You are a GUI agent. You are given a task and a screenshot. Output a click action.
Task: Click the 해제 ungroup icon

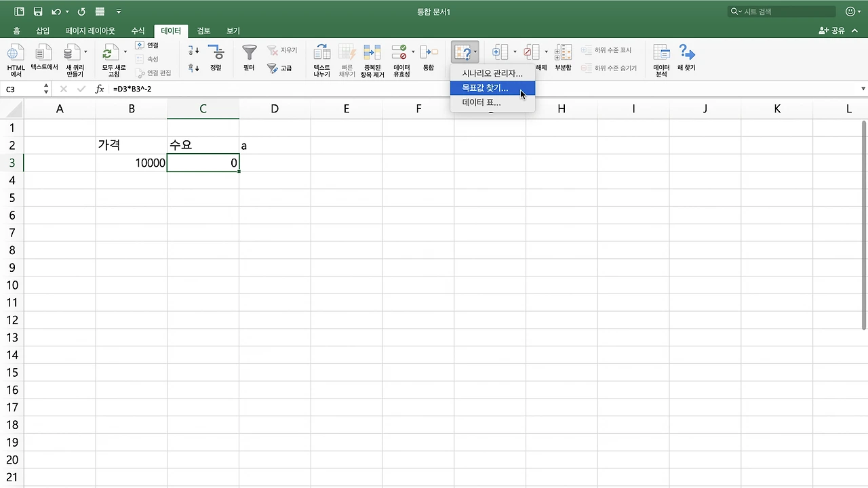(x=532, y=52)
